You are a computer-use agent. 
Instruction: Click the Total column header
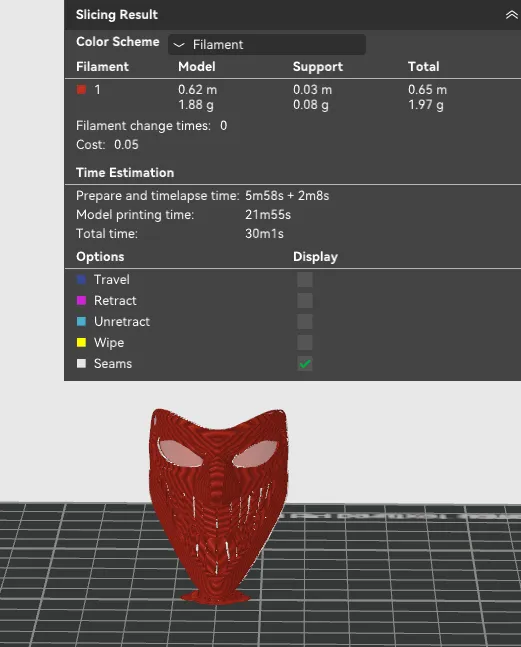tap(424, 66)
